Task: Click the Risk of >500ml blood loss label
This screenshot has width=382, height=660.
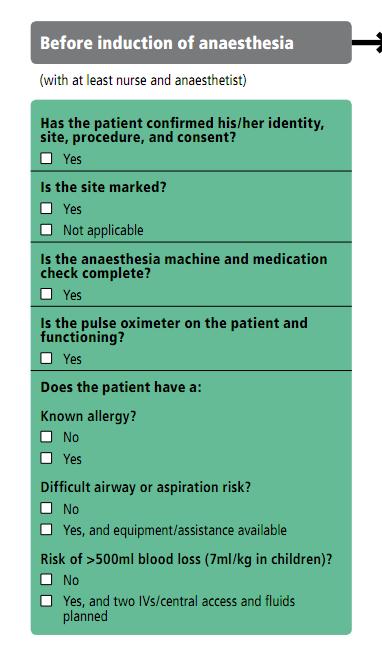Action: coord(186,559)
